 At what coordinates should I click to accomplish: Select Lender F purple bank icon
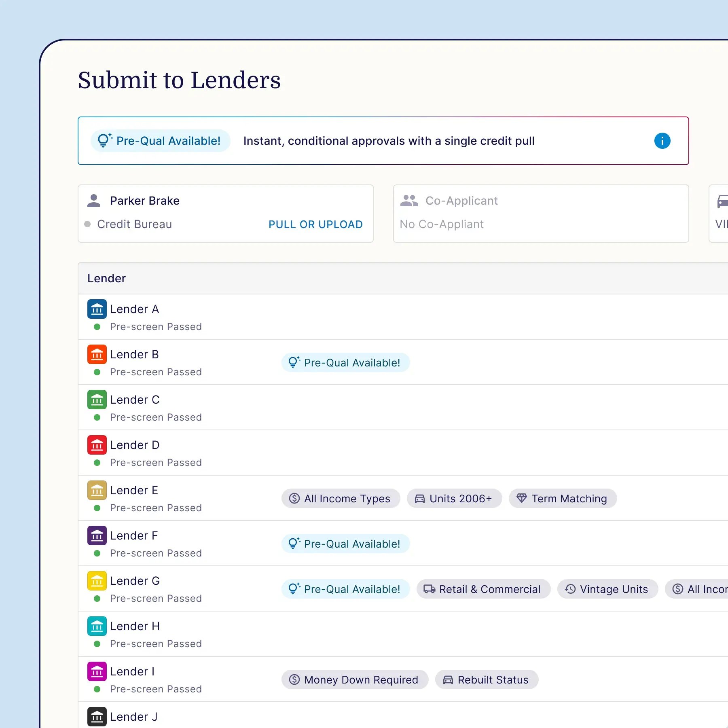coord(97,535)
